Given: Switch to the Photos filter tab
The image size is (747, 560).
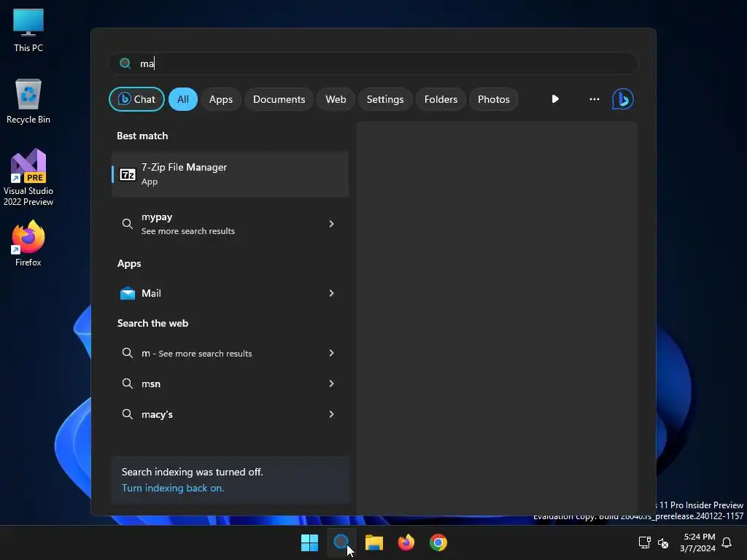Looking at the screenshot, I should (x=494, y=99).
